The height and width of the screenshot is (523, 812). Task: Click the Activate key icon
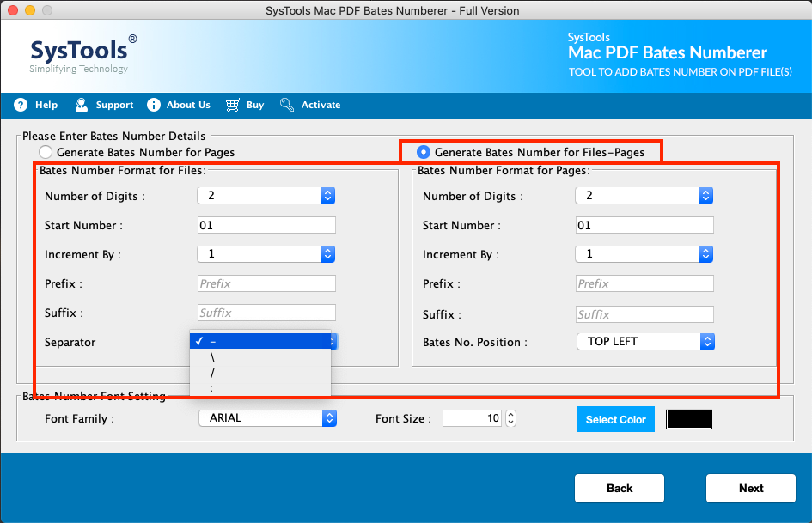pyautogui.click(x=287, y=105)
